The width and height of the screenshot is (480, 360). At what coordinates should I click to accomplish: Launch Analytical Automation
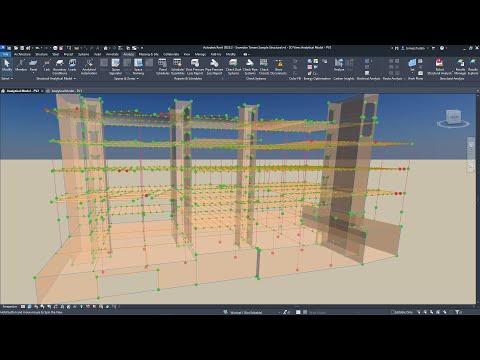pyautogui.click(x=89, y=66)
